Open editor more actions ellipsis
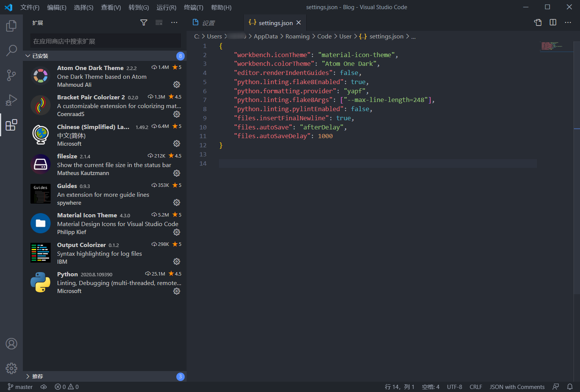Screen dimensions: 580x392 click(x=568, y=22)
